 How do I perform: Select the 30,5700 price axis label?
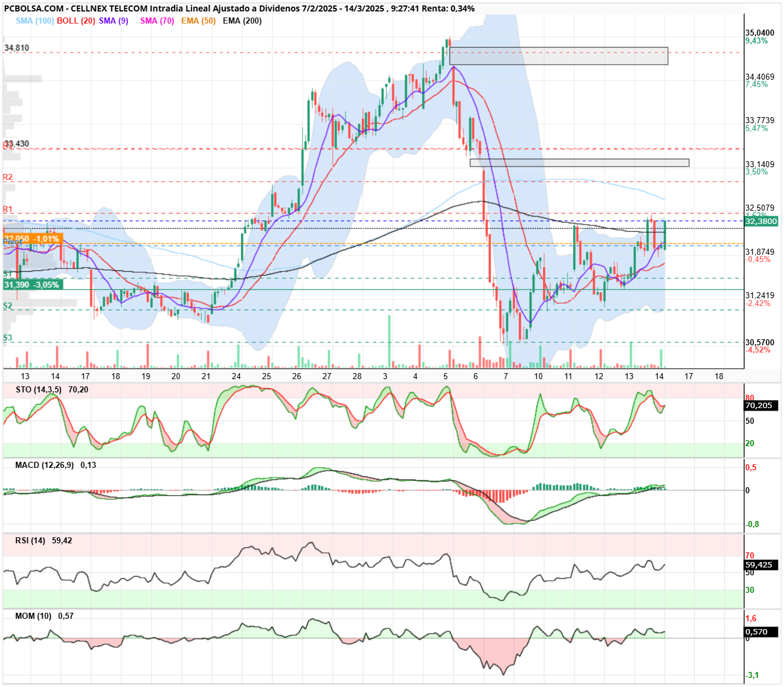point(760,342)
